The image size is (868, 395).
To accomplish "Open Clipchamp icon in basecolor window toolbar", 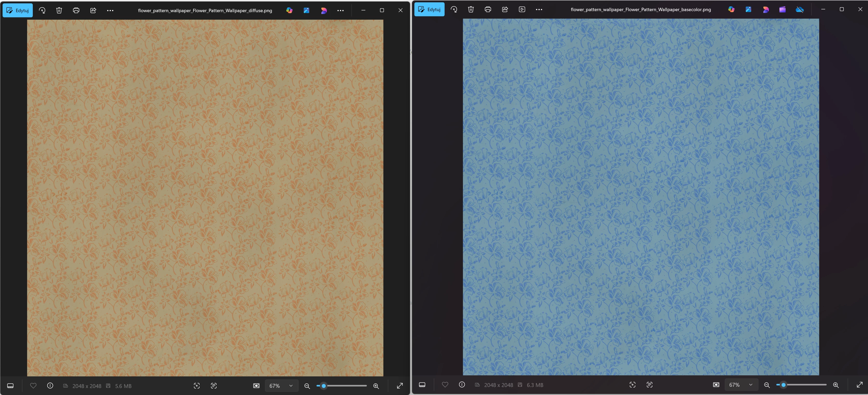I will (782, 10).
